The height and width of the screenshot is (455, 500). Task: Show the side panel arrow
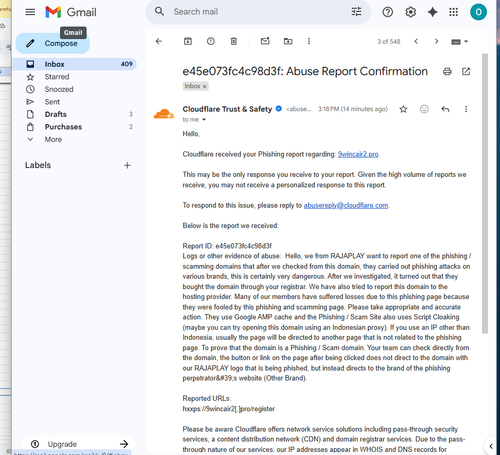(491, 446)
